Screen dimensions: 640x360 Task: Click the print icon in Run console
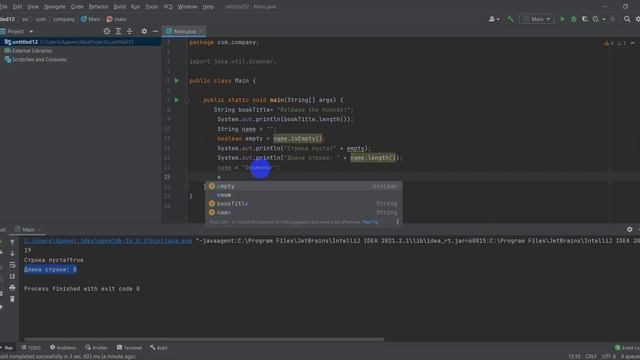tap(12, 288)
